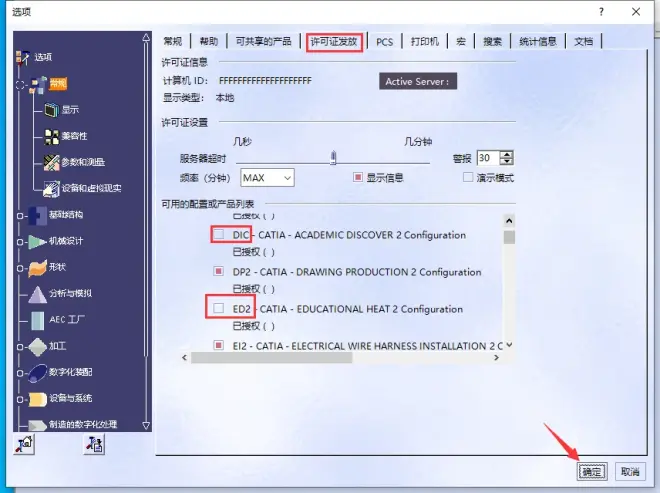Increase the 警报 value with up arrow
Image resolution: width=660 pixels, height=493 pixels.
click(506, 155)
